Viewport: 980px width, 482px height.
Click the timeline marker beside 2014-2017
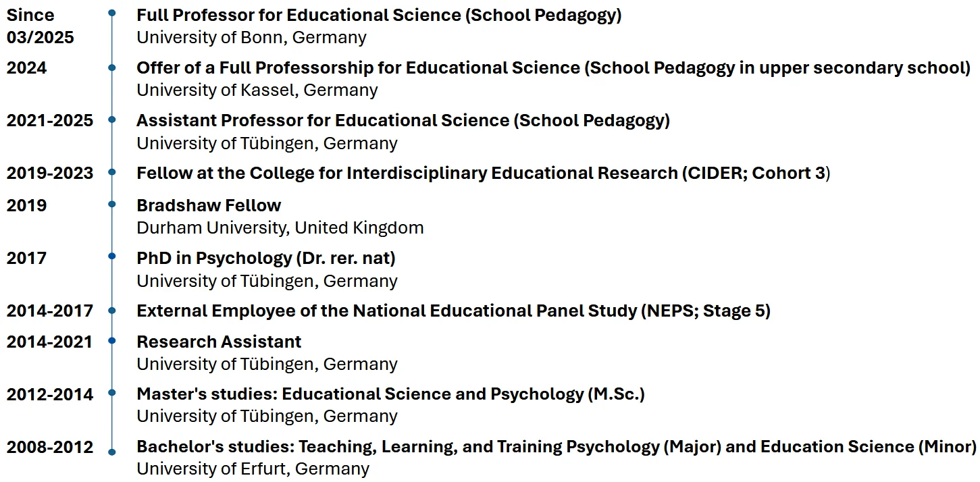(x=112, y=311)
